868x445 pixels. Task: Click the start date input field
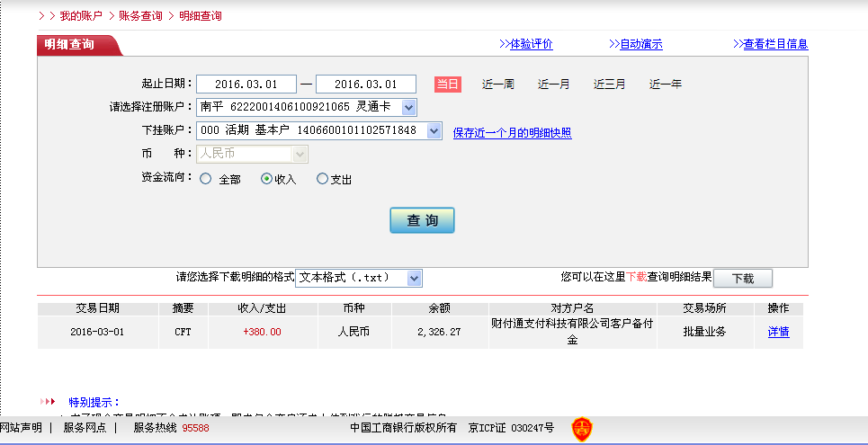pos(246,85)
